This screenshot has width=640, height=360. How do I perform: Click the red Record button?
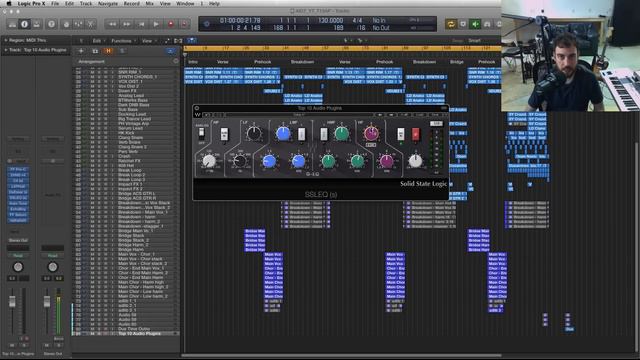(171, 24)
